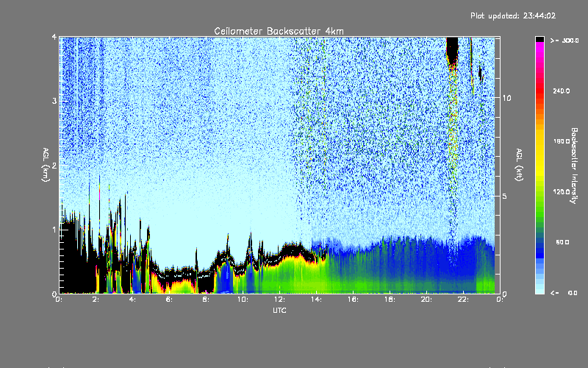
Task: Click the '14:' tick on the UTC axis
Action: [x=316, y=300]
